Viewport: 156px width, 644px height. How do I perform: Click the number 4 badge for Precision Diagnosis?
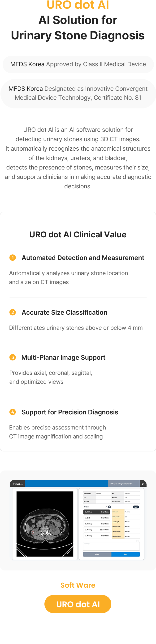pos(13,412)
